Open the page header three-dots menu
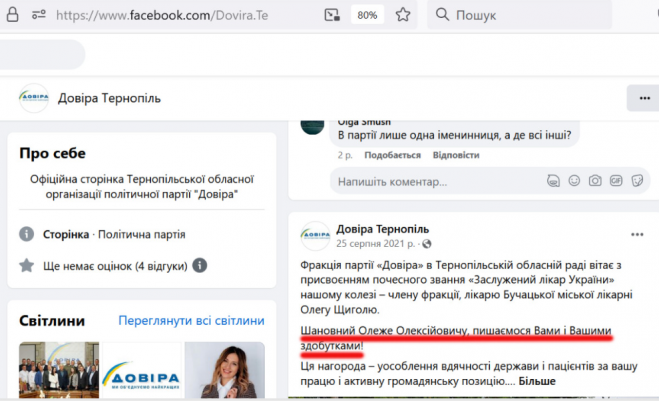 click(x=644, y=98)
